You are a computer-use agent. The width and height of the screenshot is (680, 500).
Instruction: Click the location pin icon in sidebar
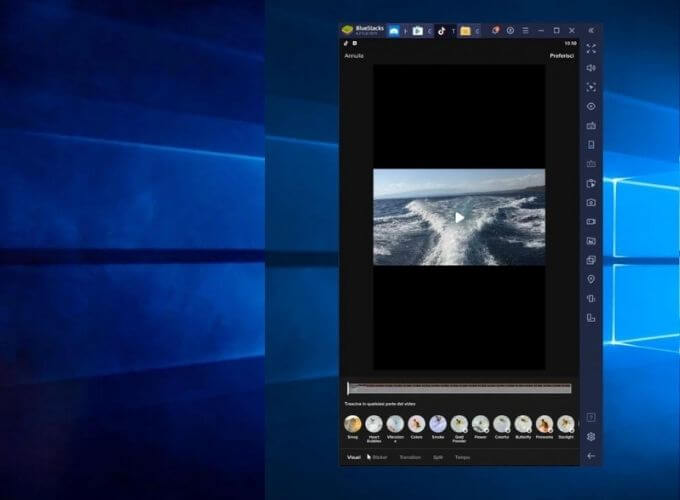coord(591,279)
